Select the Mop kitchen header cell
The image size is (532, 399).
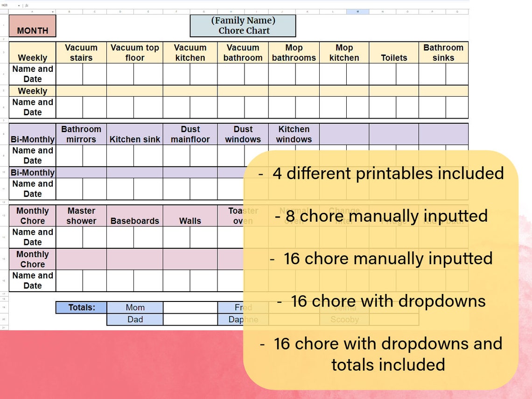tap(344, 52)
